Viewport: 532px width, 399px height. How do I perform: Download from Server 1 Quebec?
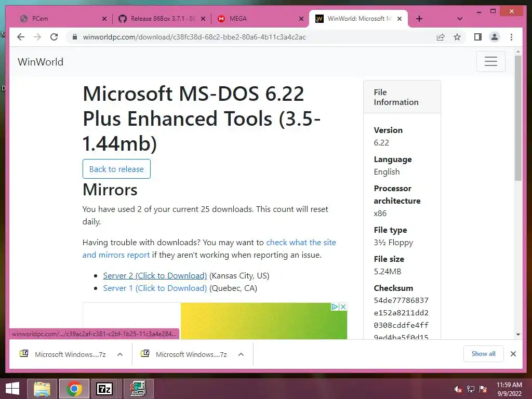155,288
